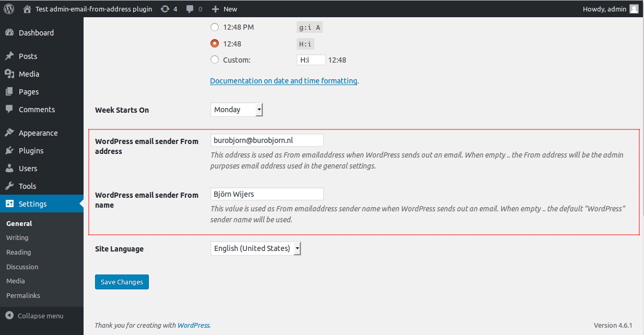Click New in the admin bar
The width and height of the screenshot is (644, 335).
coord(230,9)
